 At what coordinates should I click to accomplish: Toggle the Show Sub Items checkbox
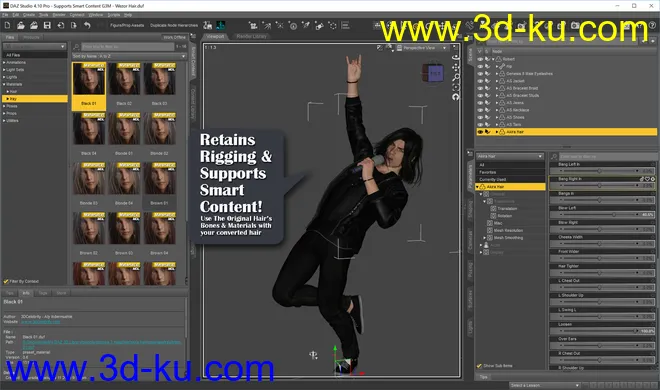tap(479, 366)
